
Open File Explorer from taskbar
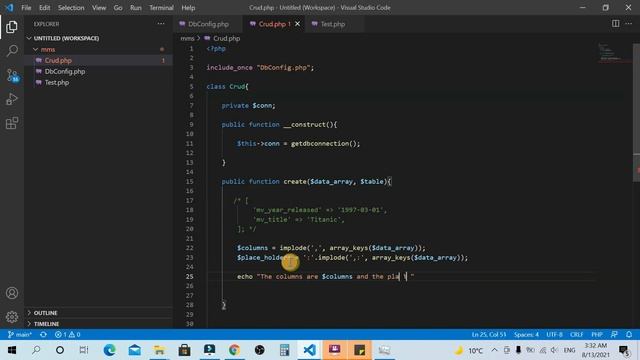[159, 350]
